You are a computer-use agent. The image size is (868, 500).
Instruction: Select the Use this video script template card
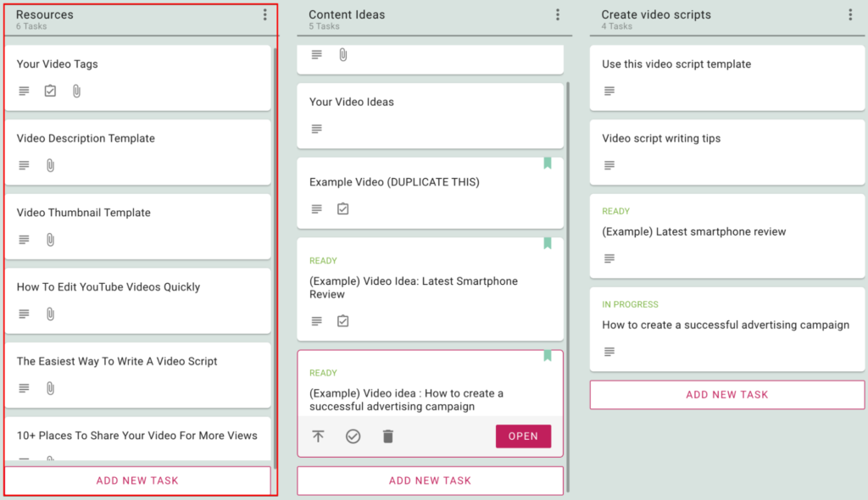(x=726, y=77)
